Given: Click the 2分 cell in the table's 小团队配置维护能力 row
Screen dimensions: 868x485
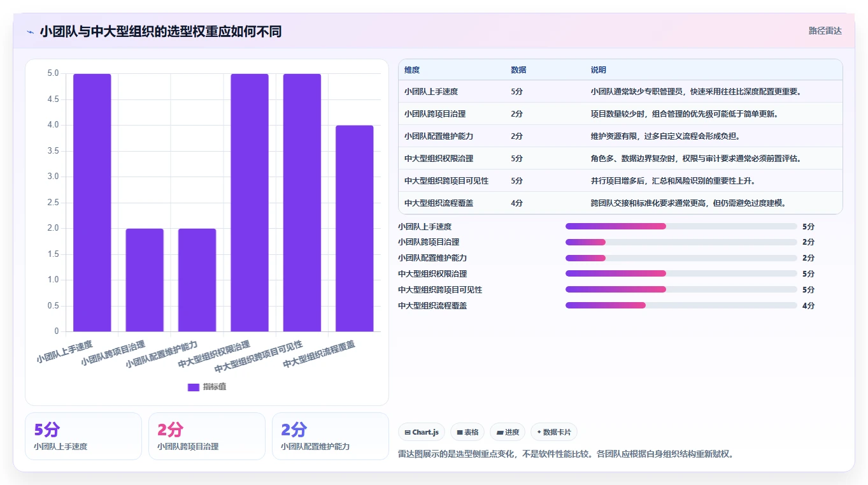Looking at the screenshot, I should [x=516, y=136].
